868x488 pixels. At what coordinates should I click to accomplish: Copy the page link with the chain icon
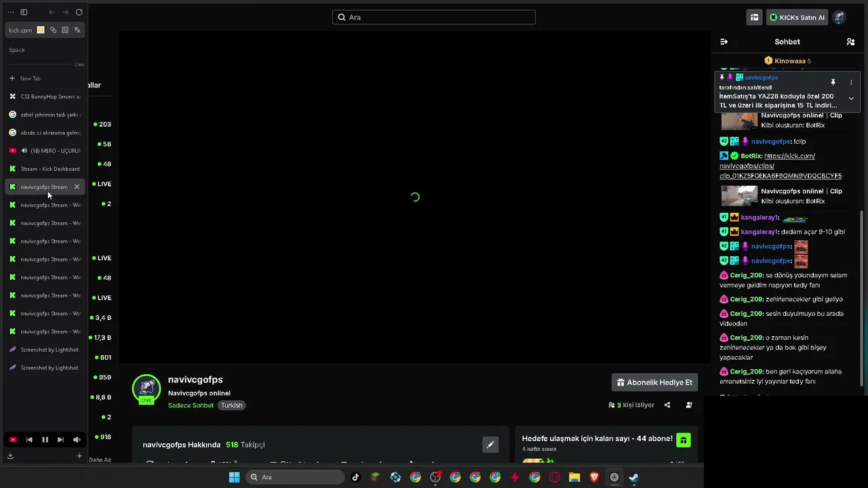53,30
